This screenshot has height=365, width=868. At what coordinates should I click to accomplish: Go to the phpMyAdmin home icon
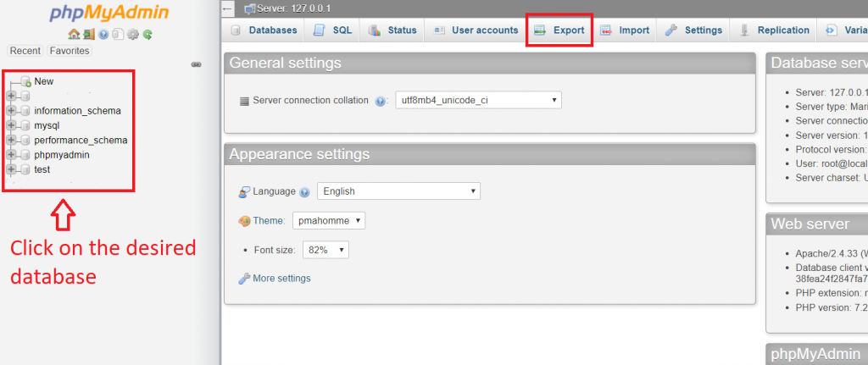tap(74, 34)
